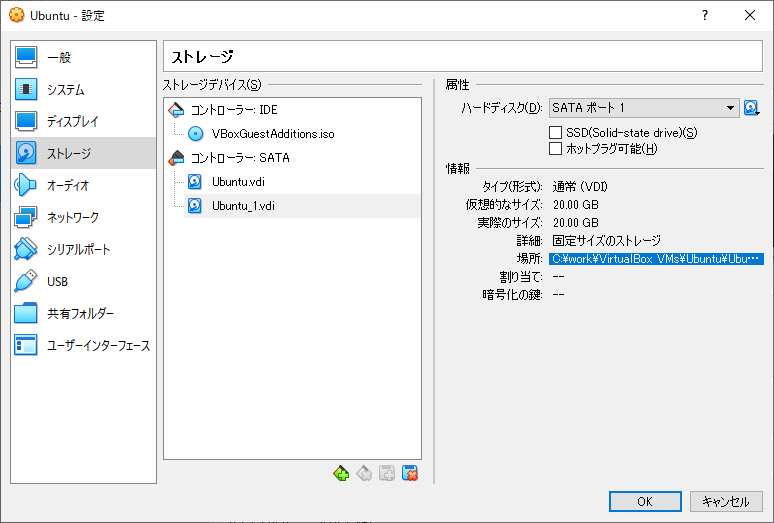
Task: Click the ストレージ disk icon in sidebar
Action: click(x=26, y=153)
